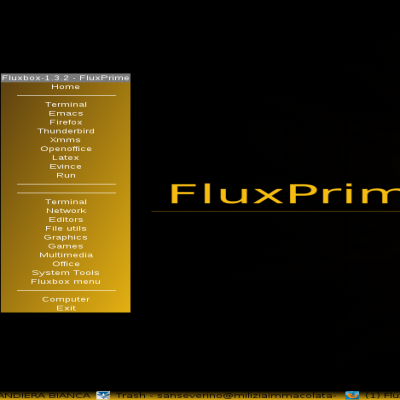Launch Emacs from the menu
This screenshot has height=400, width=400.
(66, 113)
